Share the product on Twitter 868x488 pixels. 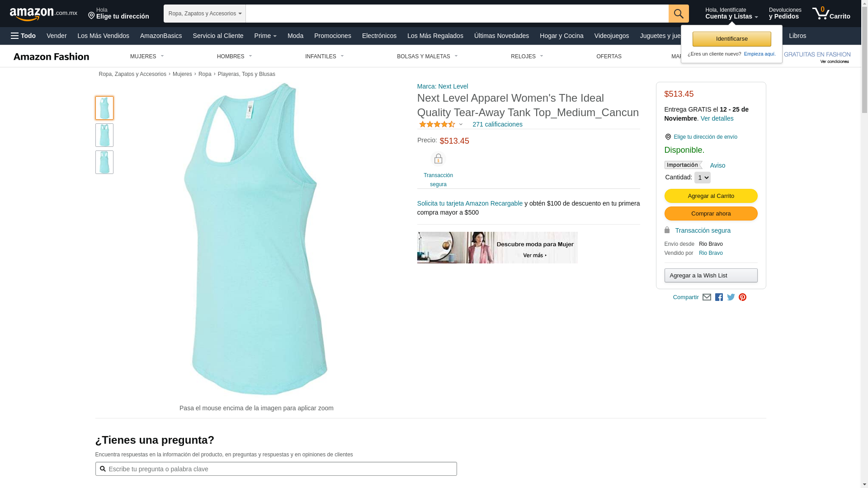(x=731, y=297)
